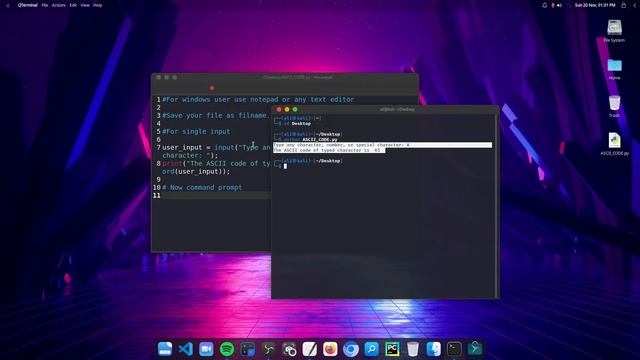Click comment line 1 about windows user notepad
This screenshot has width=640, height=360.
[x=258, y=100]
